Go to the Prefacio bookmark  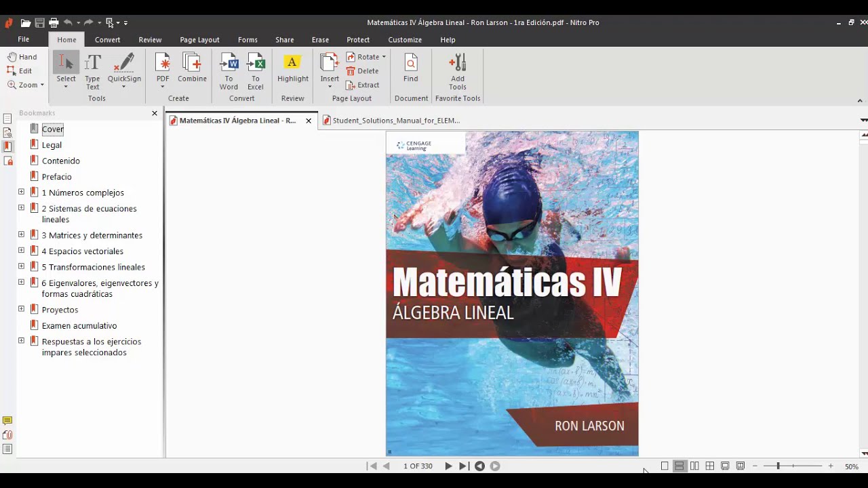(x=57, y=177)
